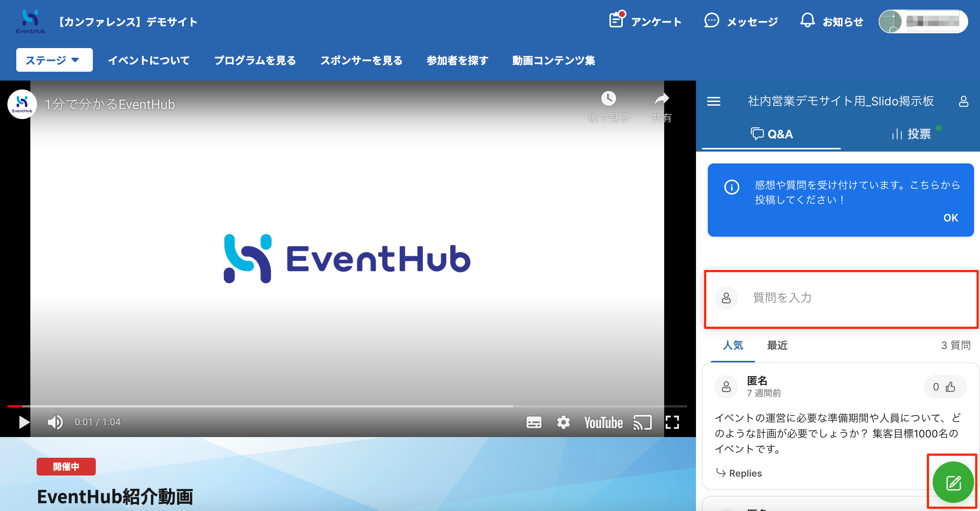Open the video on YouTube logo

coord(604,422)
